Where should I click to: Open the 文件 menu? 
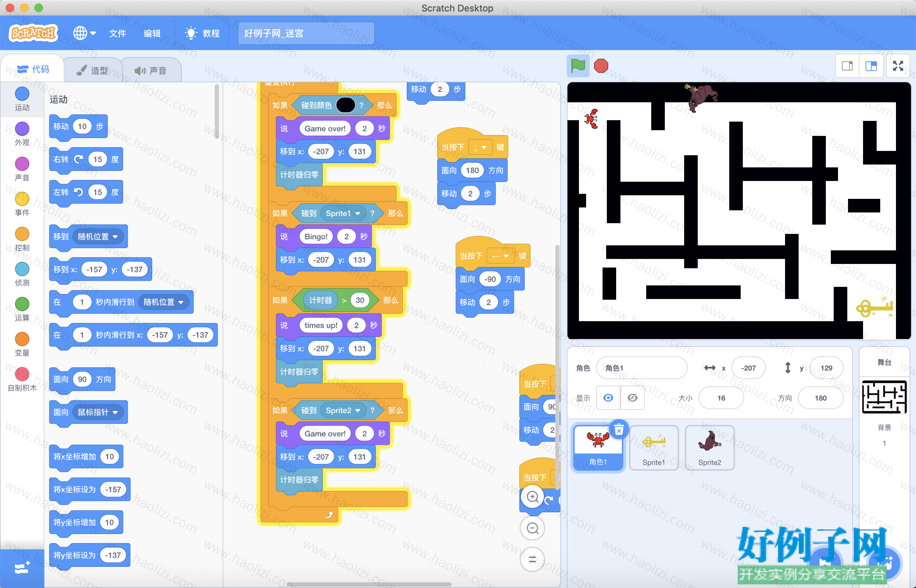117,33
